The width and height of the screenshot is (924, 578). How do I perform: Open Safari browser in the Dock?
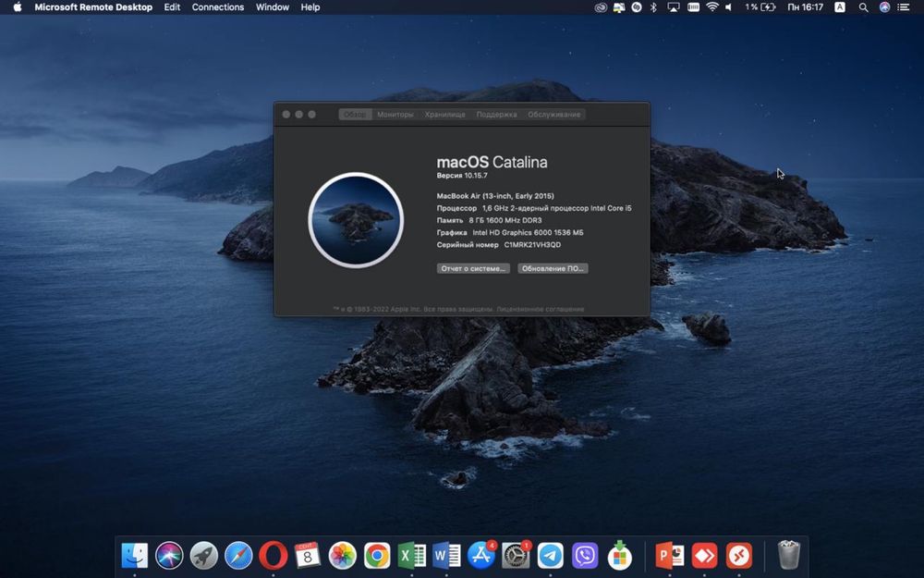[238, 555]
